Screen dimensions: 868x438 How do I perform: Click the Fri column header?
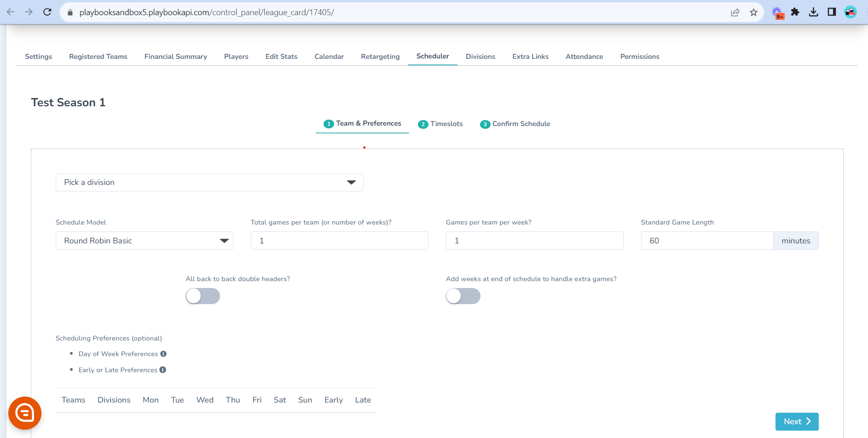257,400
